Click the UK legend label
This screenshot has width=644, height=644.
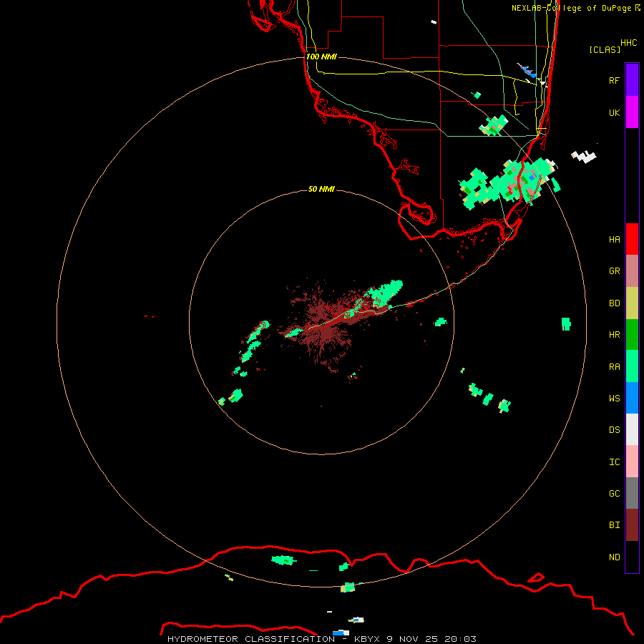(x=614, y=113)
